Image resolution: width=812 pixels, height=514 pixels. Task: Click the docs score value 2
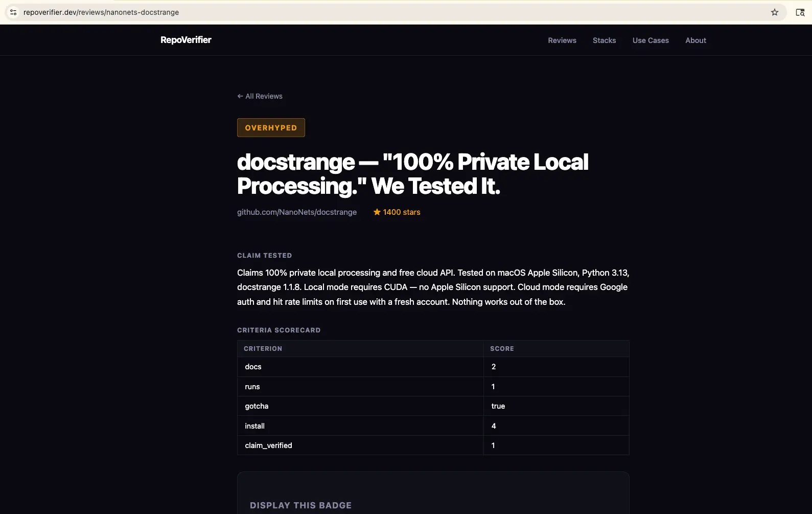pyautogui.click(x=494, y=367)
